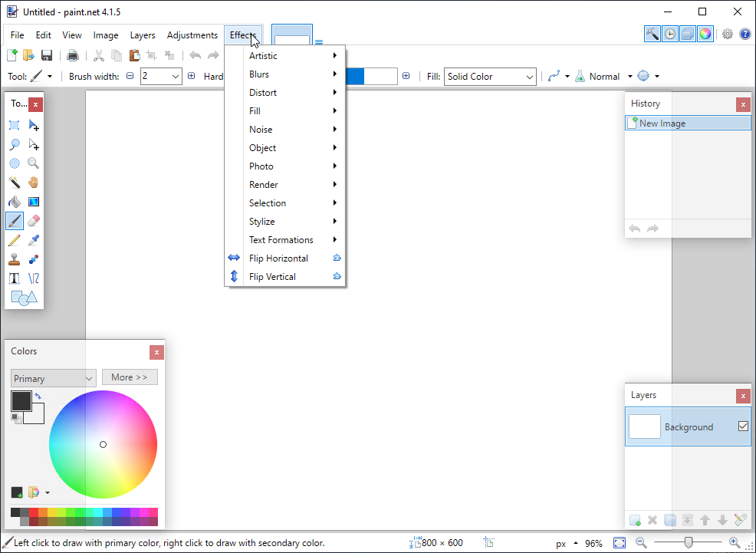Expand the Brush width dropdown
This screenshot has width=756, height=553.
point(176,77)
